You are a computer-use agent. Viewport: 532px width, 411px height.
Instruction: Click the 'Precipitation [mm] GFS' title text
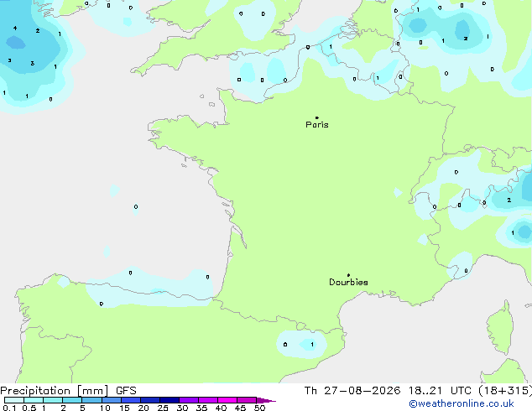(x=68, y=391)
